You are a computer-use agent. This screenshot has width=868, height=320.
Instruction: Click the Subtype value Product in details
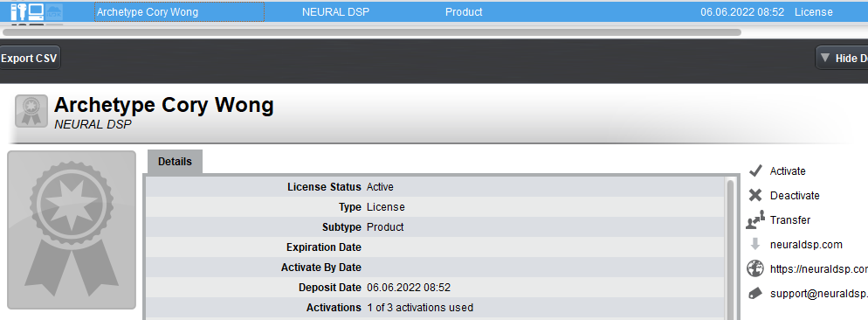(x=385, y=226)
